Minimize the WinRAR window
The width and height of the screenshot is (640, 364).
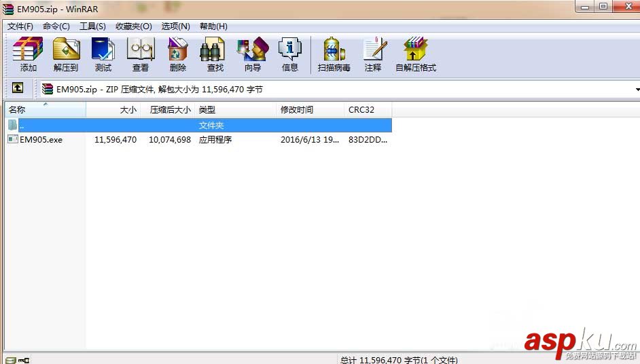pos(585,7)
